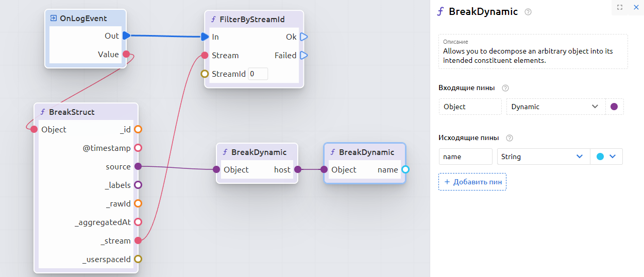Viewport: 644px width, 277px height.
Task: Open the Dynamic type dropdown
Action: click(555, 107)
